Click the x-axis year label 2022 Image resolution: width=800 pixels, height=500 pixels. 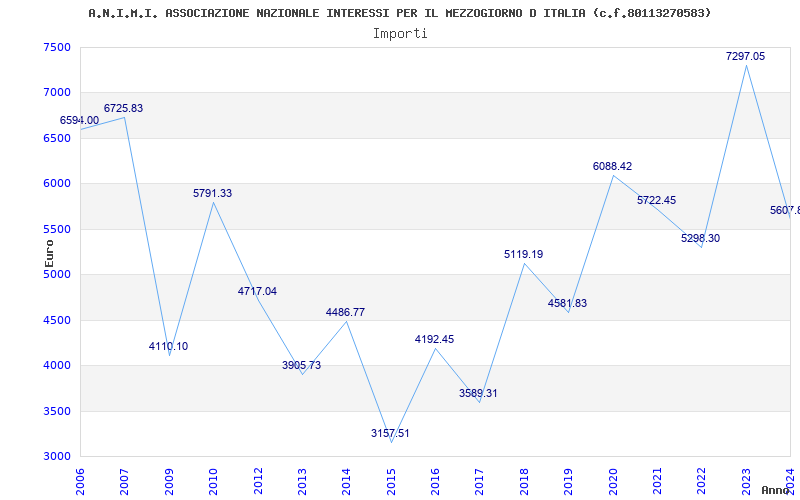pyautogui.click(x=702, y=481)
